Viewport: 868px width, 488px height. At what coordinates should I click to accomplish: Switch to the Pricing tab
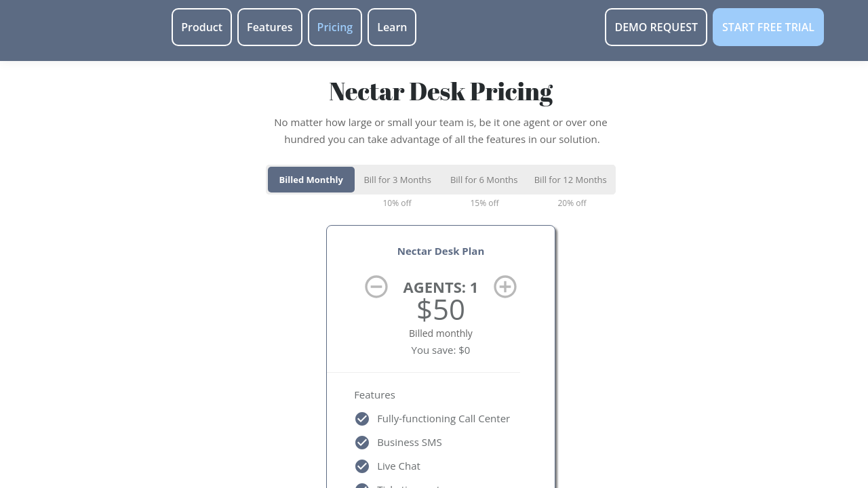(x=334, y=27)
